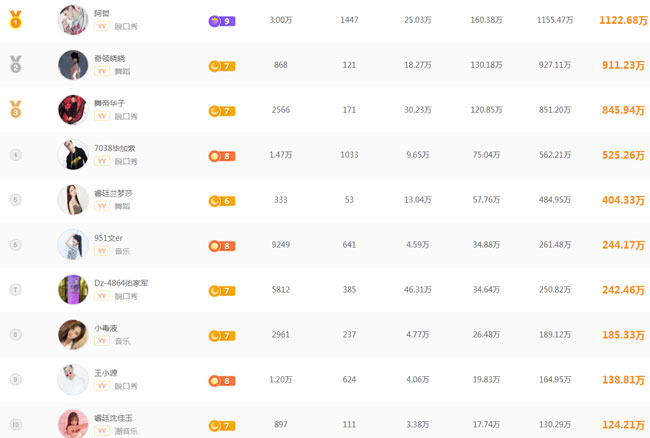
Task: Click the level 8 badge for 王小源
Action: (x=222, y=381)
